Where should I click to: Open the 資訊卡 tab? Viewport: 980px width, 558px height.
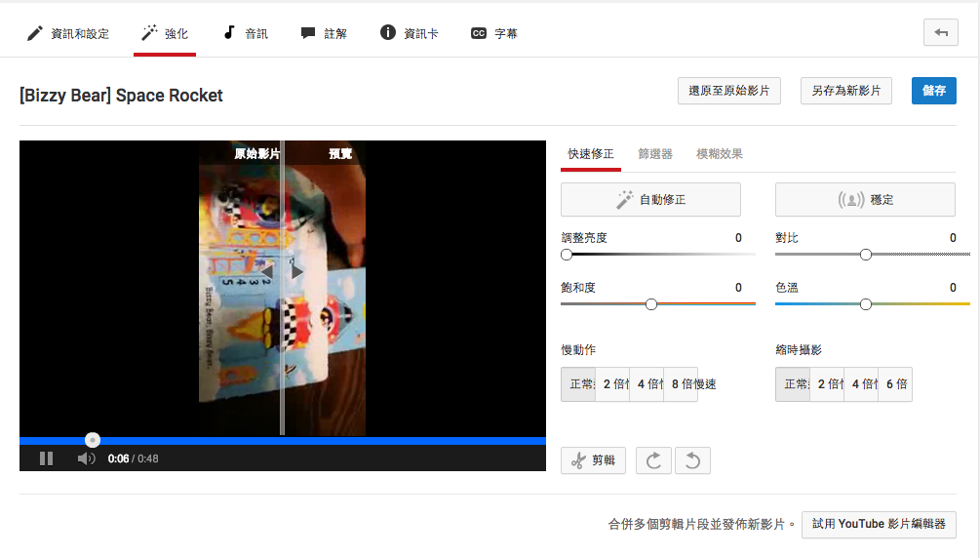[409, 33]
